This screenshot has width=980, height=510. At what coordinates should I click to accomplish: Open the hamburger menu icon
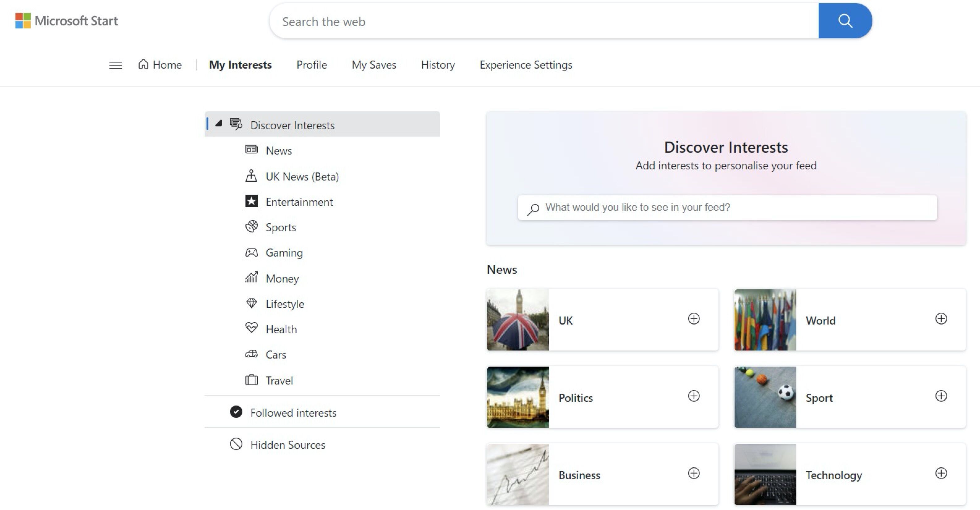tap(115, 65)
